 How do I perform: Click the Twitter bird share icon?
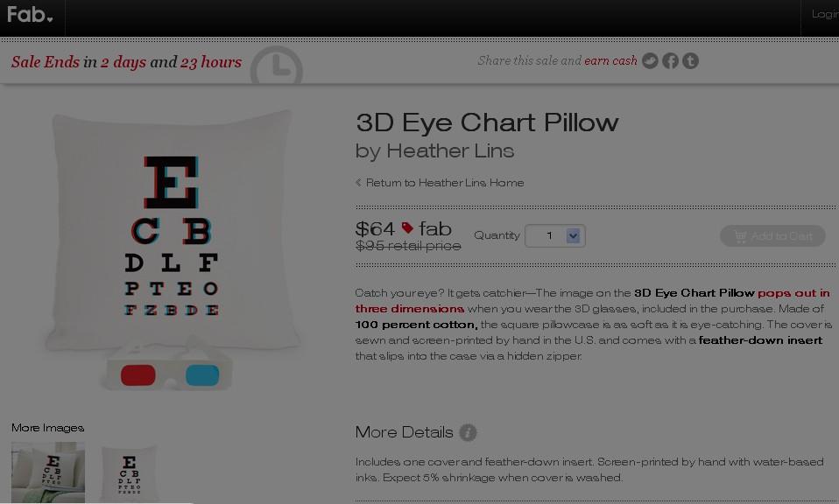[650, 61]
